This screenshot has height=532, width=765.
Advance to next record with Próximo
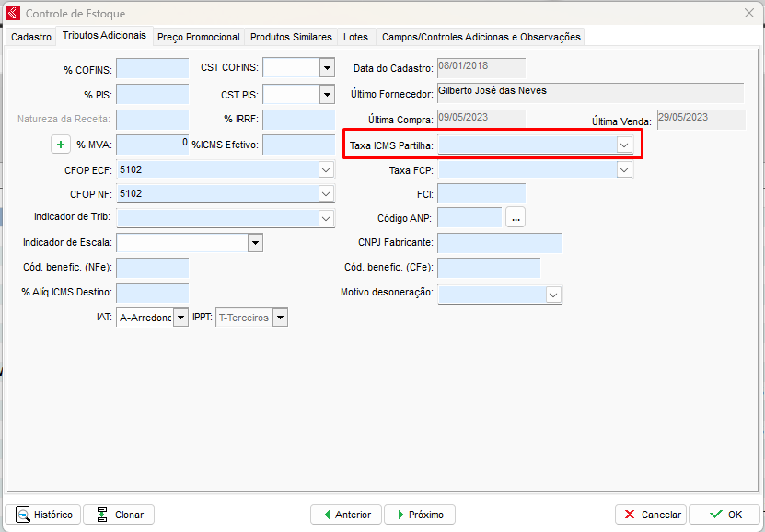click(x=419, y=515)
